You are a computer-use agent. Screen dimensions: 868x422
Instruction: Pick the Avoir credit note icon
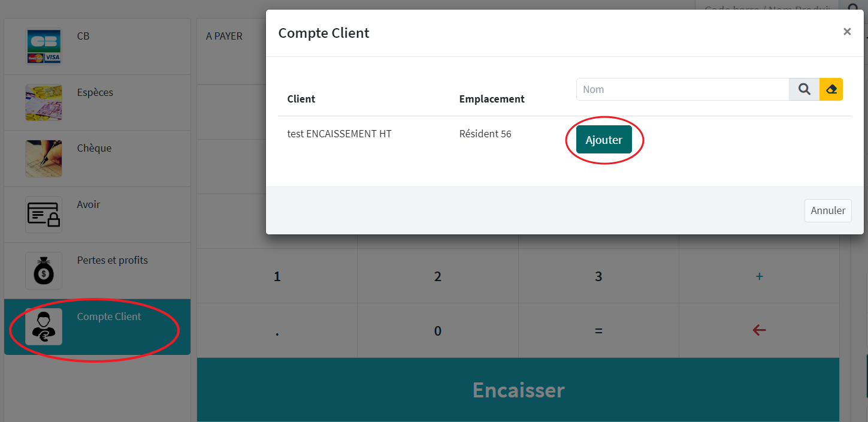44,215
